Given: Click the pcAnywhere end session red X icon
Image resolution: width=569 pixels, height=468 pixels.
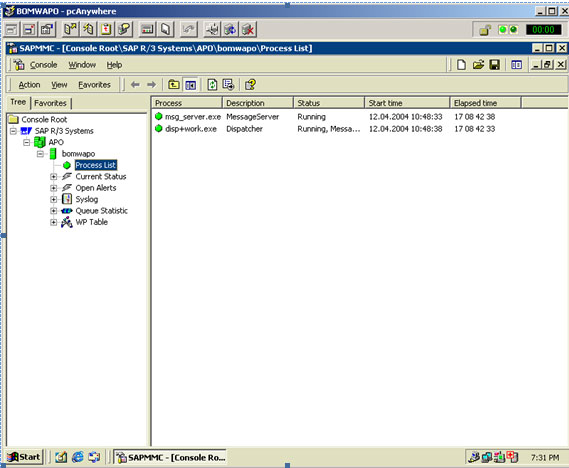Looking at the screenshot, I should point(249,29).
